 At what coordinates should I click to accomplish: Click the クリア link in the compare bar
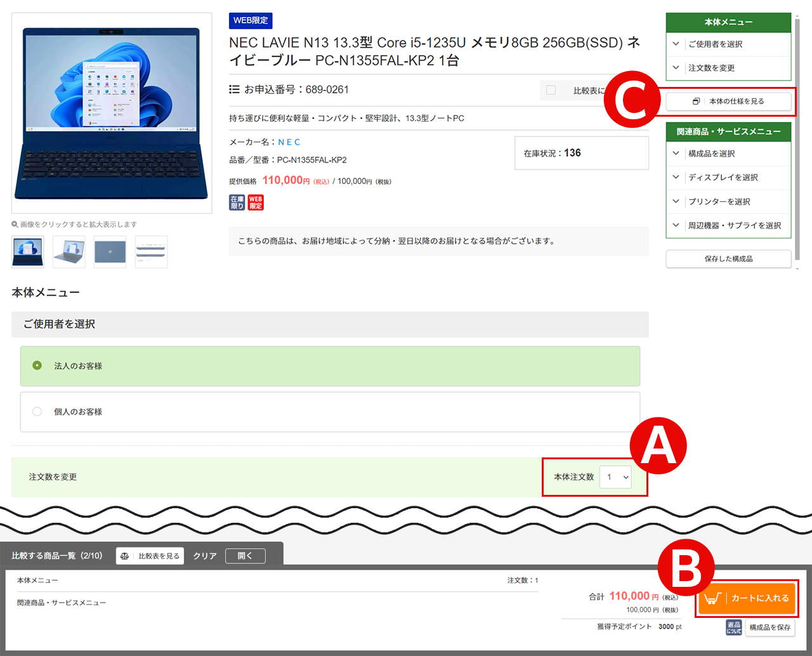[x=205, y=556]
